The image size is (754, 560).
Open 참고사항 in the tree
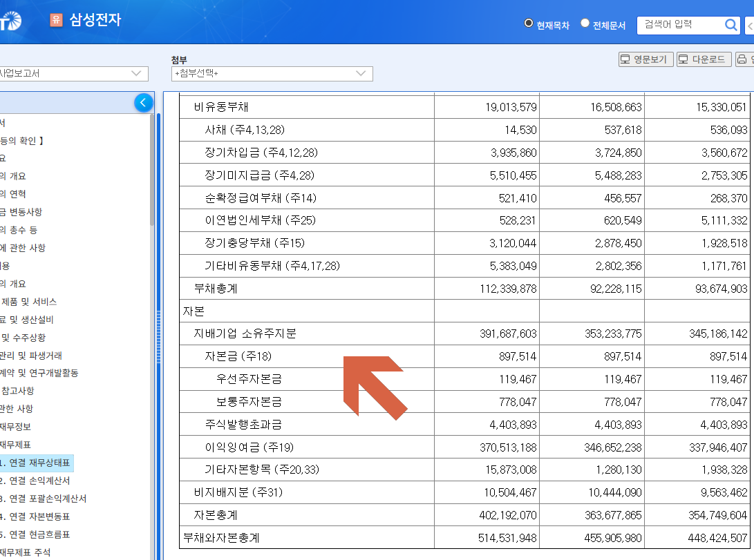[18, 391]
